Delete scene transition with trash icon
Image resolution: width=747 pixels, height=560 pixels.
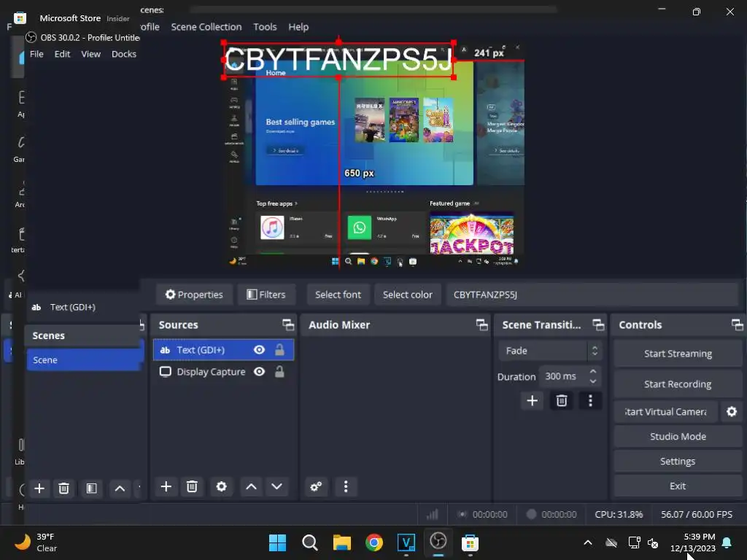pyautogui.click(x=562, y=401)
